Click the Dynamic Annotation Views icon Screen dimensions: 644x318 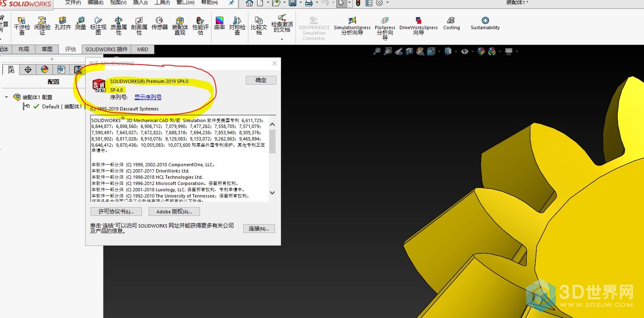(420, 51)
